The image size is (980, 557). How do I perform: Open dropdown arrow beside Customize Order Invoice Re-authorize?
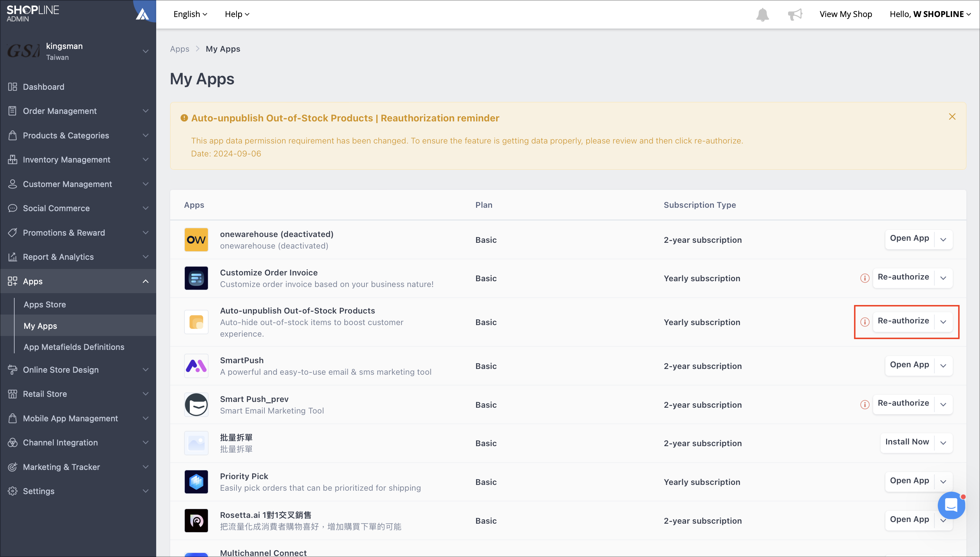click(943, 278)
